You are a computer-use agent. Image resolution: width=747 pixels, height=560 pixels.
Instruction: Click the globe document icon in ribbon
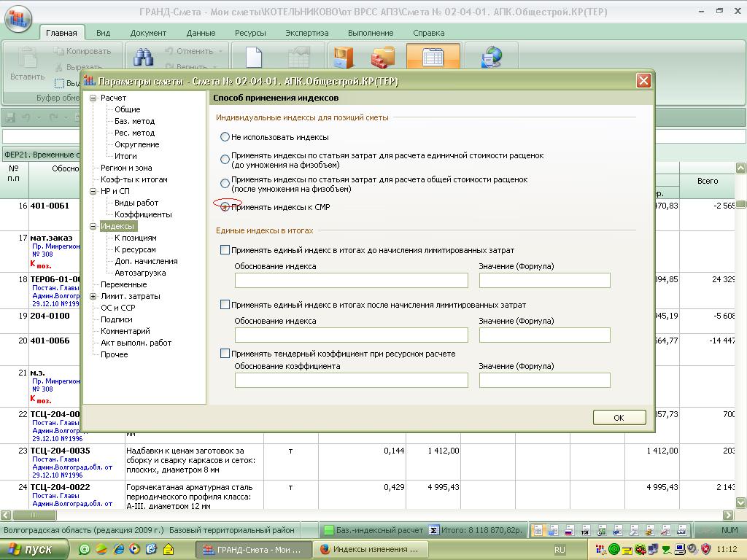coord(492,57)
